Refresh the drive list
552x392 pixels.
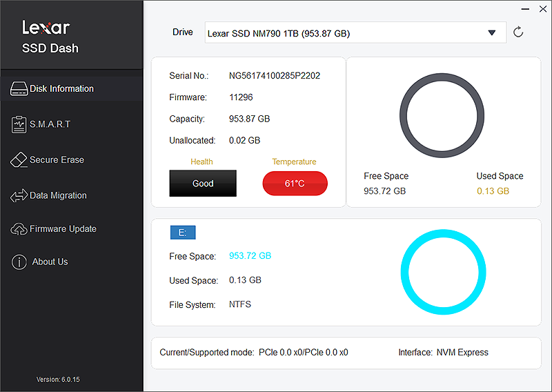[x=518, y=32]
